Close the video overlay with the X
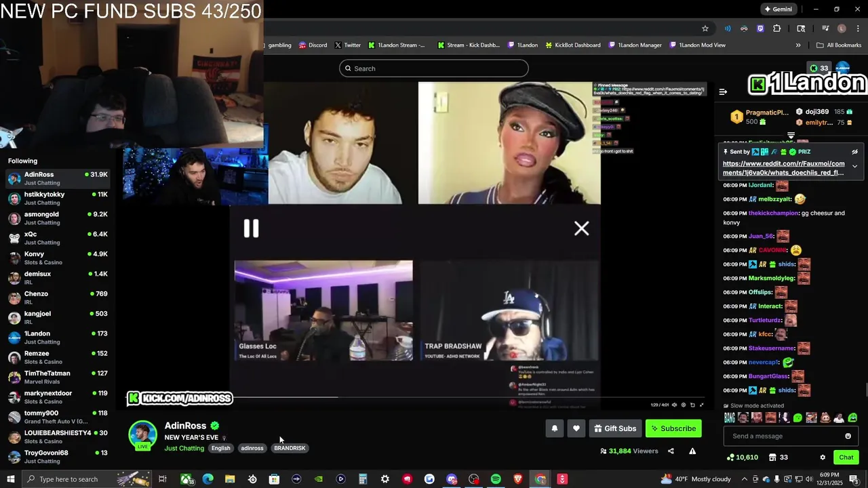Image resolution: width=868 pixels, height=488 pixels. click(x=581, y=228)
